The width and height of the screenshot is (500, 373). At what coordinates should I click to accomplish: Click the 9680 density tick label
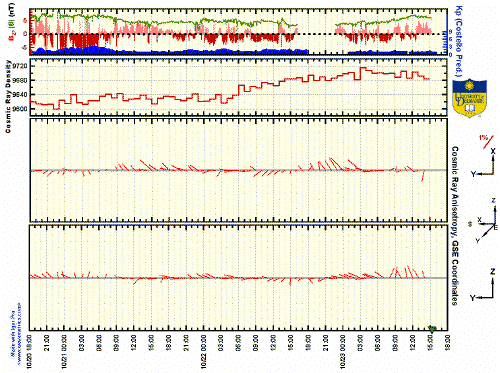[20, 80]
